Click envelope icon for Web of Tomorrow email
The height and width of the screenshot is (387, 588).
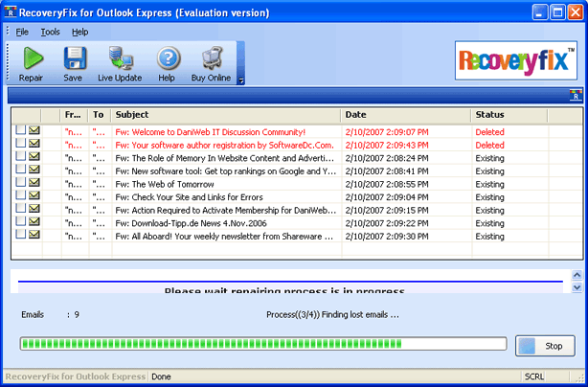click(34, 182)
